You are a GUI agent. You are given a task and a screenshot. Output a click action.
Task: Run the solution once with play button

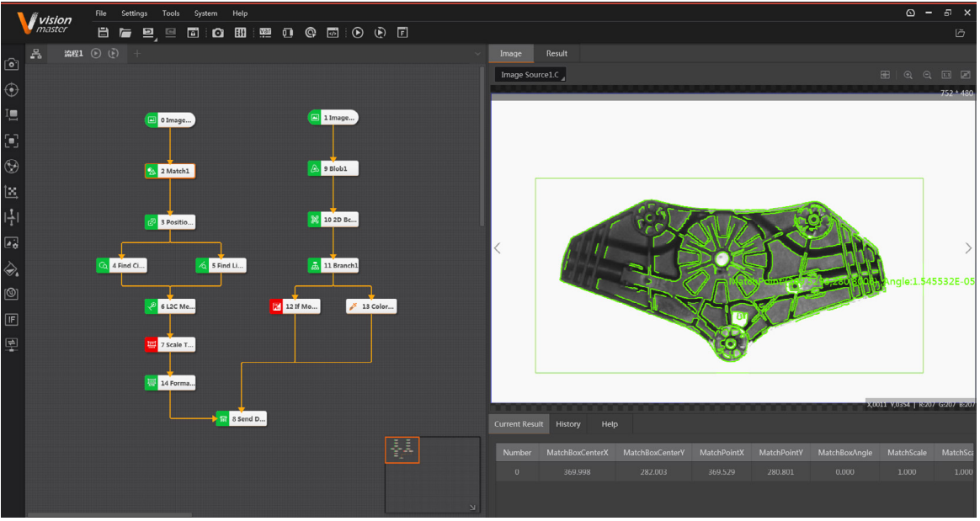pos(358,33)
